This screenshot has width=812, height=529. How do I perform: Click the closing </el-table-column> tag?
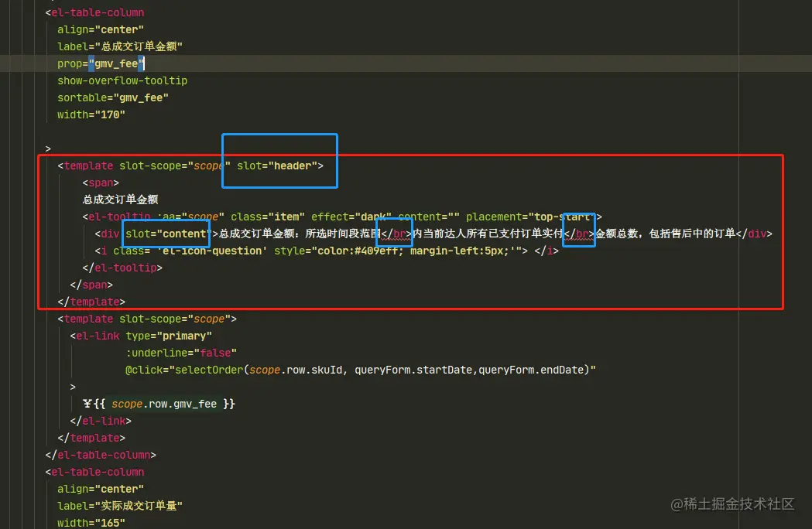(101, 455)
